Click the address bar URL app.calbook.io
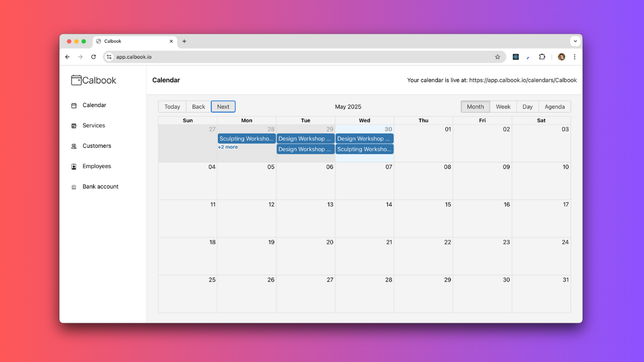Image resolution: width=644 pixels, height=362 pixels. pyautogui.click(x=134, y=57)
